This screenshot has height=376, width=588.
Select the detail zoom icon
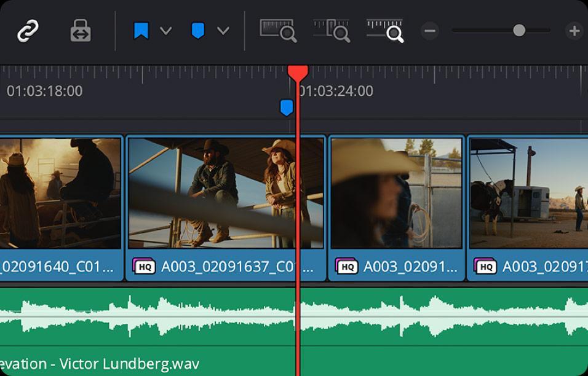(332, 31)
